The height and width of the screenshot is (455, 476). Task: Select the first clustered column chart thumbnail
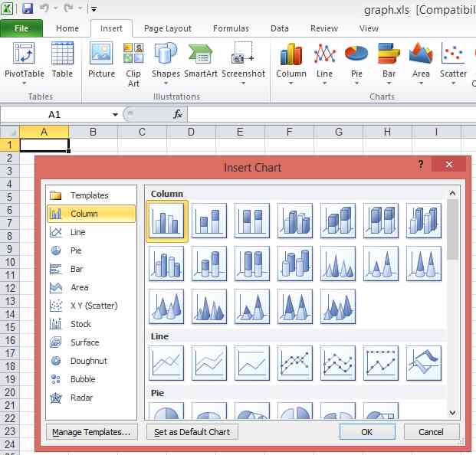click(x=166, y=221)
